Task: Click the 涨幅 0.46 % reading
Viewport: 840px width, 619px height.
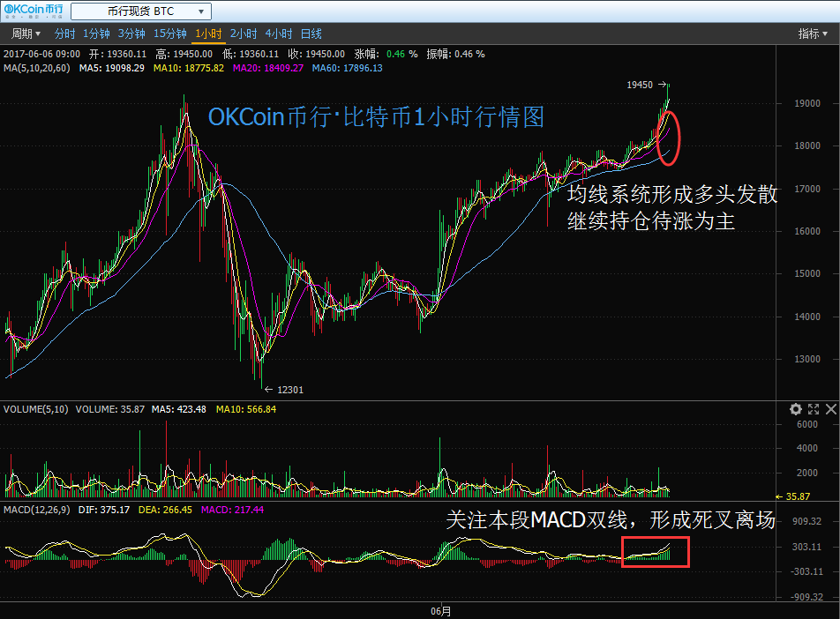Action: pos(386,54)
